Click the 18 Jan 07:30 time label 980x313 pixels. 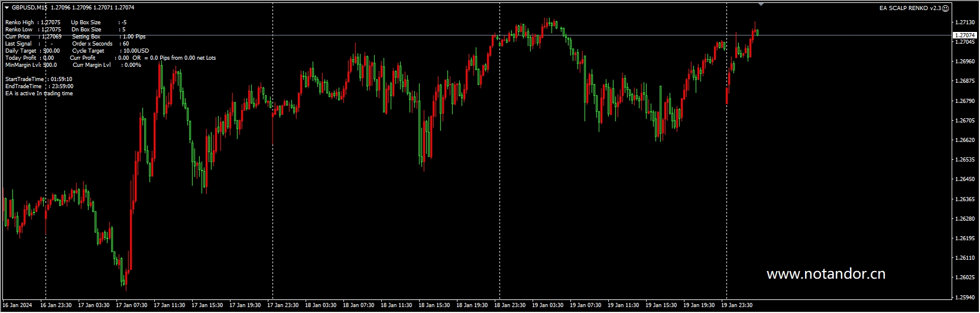(359, 305)
